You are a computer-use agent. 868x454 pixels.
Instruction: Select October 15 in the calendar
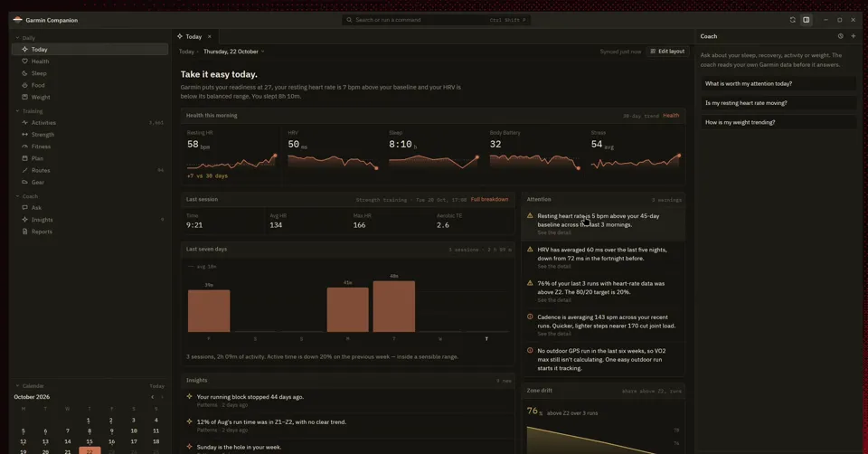coord(90,442)
